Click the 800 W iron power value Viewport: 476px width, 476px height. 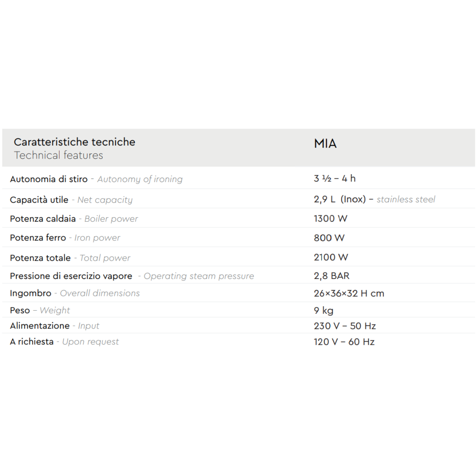[329, 238]
